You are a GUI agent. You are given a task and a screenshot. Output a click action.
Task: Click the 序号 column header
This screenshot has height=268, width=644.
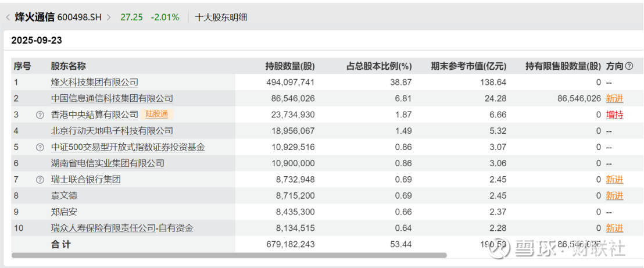click(x=23, y=66)
